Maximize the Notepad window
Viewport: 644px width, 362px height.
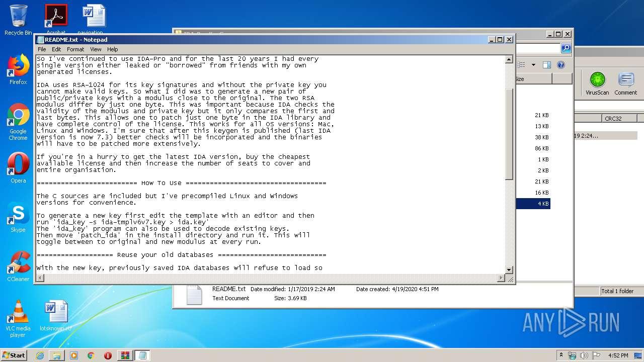pos(500,40)
